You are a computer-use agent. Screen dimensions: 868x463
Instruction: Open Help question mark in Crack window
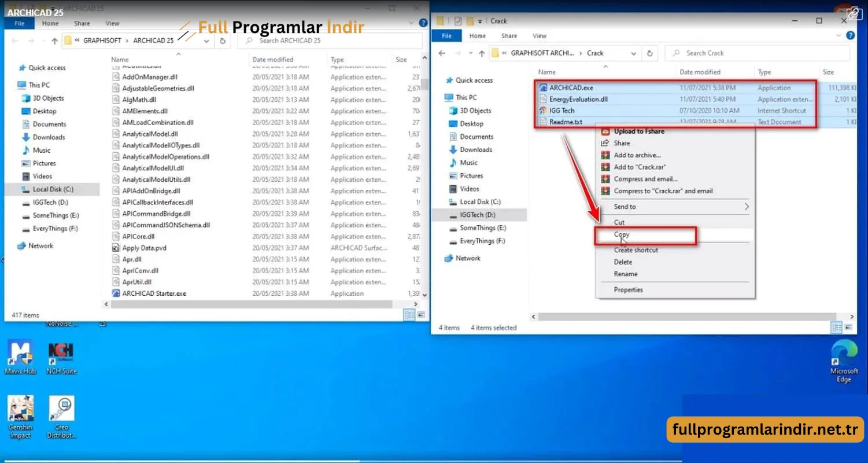850,36
